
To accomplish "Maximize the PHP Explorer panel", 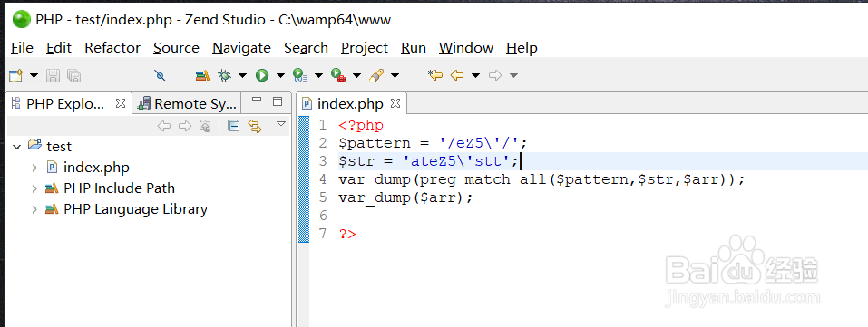I will coord(278,101).
